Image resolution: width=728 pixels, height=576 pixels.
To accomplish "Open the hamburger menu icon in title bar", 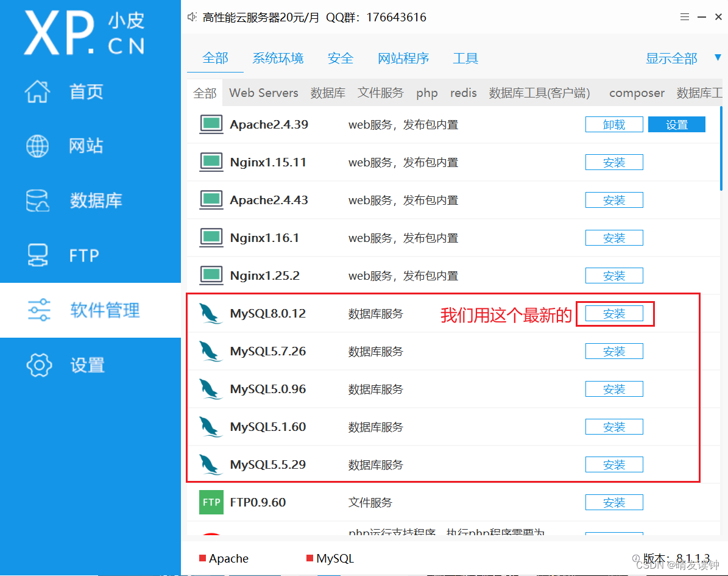I will [x=684, y=17].
